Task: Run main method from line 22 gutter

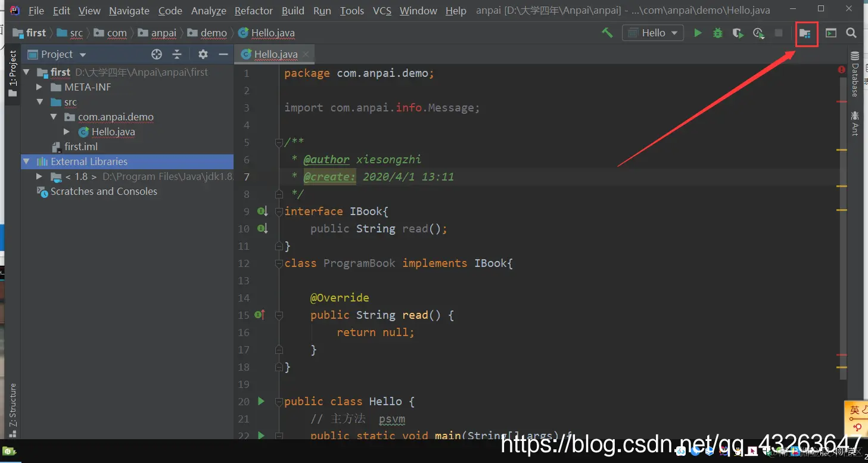Action: pos(261,436)
